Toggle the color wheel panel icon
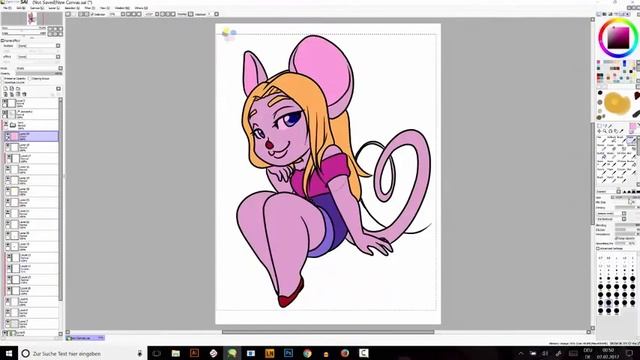Viewport: 640px width, 360px height. 598,14
